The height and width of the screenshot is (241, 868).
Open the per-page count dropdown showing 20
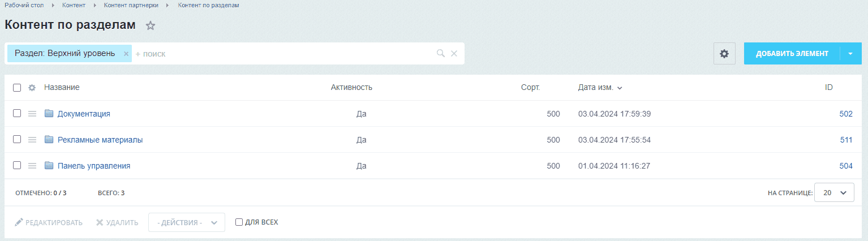pos(834,192)
